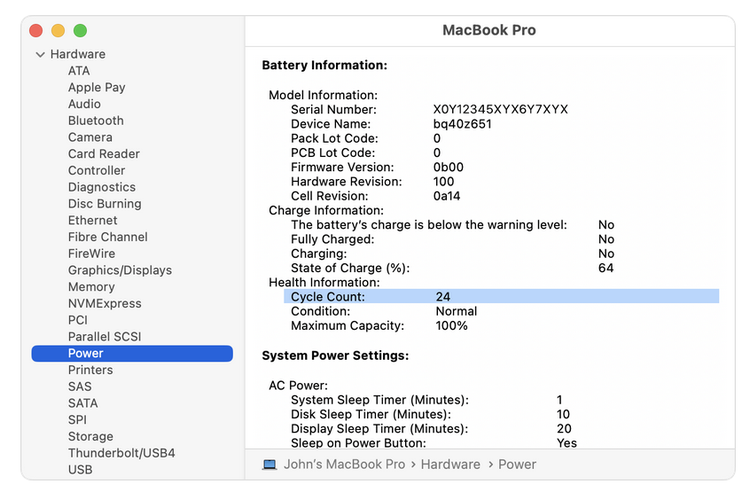
Task: Click the Charge Information label
Action: 326,211
